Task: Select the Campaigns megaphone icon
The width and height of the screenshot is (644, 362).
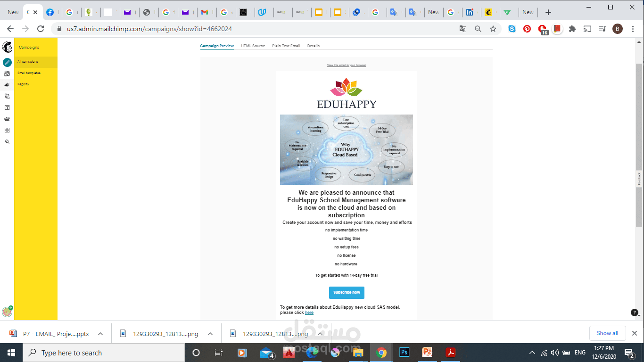Action: click(x=7, y=85)
